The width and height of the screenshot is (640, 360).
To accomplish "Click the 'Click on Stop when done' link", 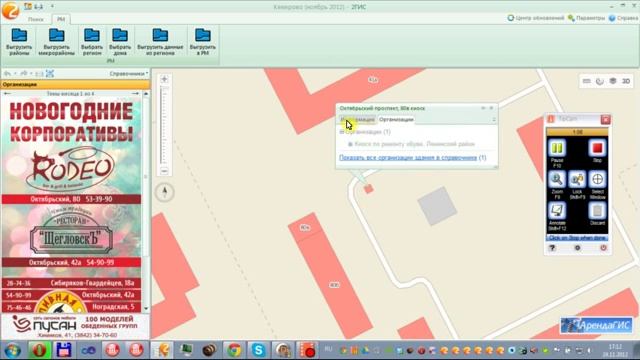I will [577, 238].
